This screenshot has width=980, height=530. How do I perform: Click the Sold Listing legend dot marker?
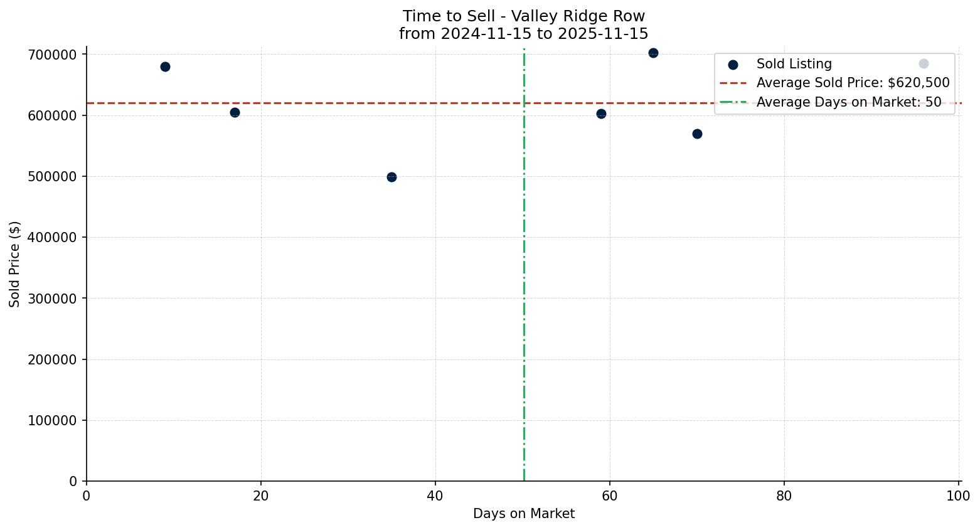coord(733,64)
